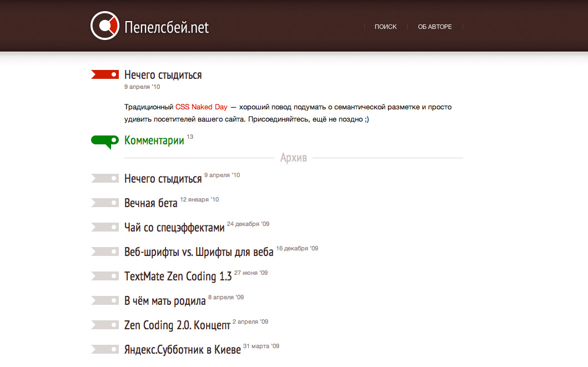Click gray tag icon by TextMate Zen Coding 1.3

point(105,276)
